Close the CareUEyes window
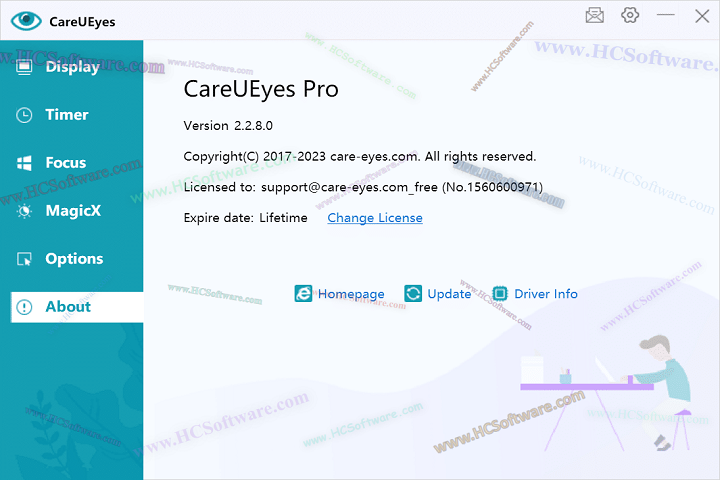The image size is (720, 480). pos(702,16)
